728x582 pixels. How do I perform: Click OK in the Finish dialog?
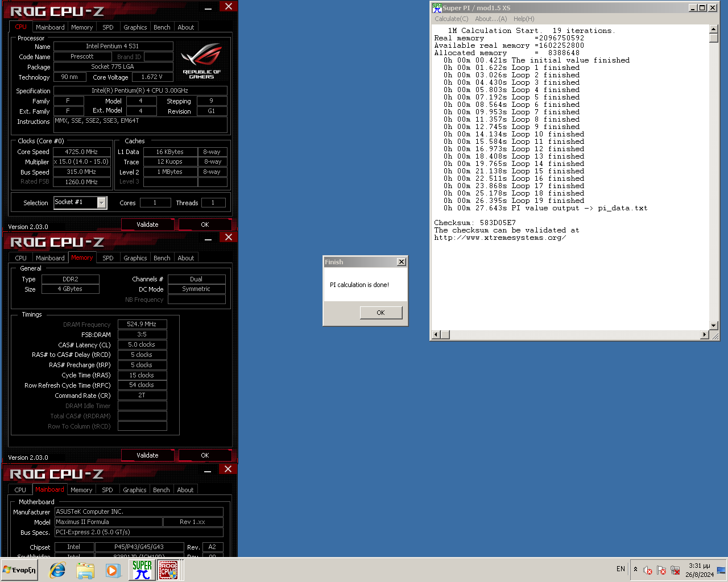coord(381,313)
